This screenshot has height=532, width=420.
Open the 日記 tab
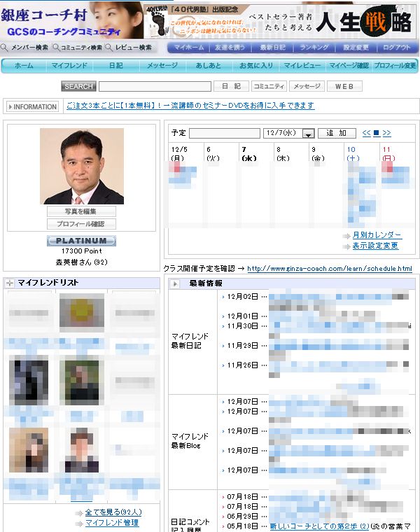116,66
